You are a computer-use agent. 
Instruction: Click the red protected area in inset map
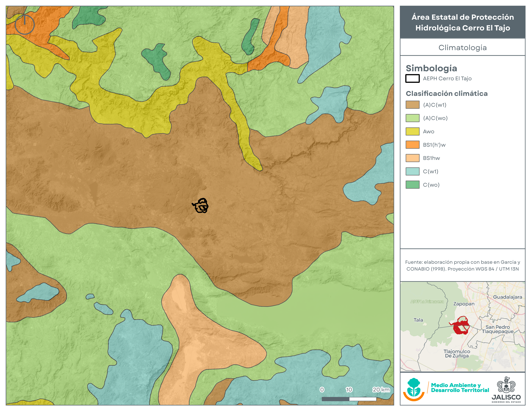pyautogui.click(x=460, y=325)
